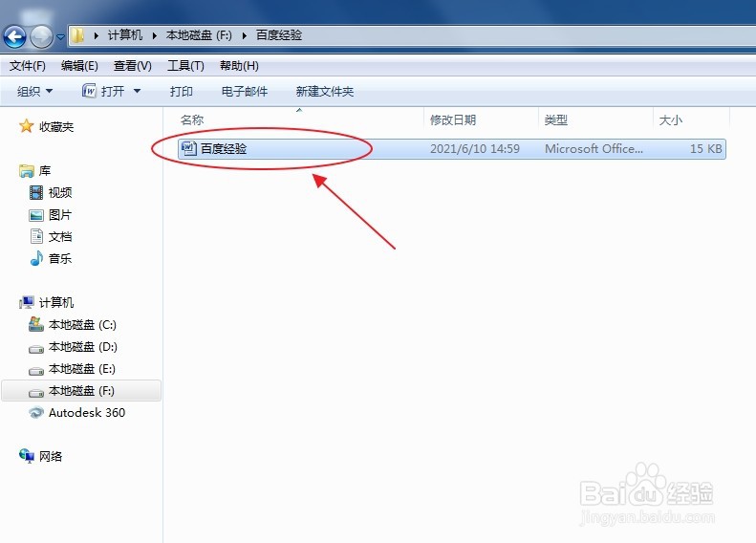Click the drive icon for (F:) in sidebar
This screenshot has height=543, width=756.
pyautogui.click(x=36, y=393)
